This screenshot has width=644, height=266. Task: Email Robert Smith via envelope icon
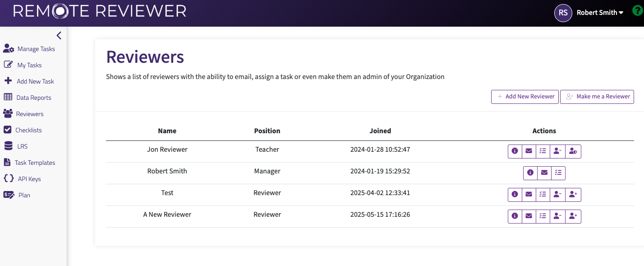[544, 173]
